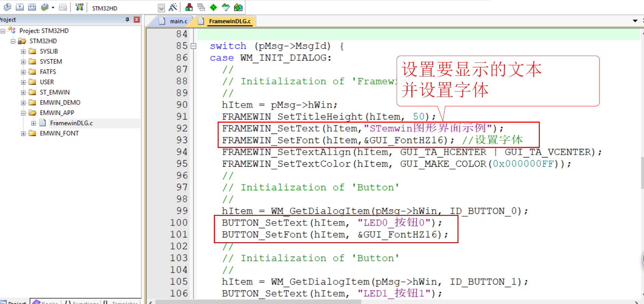Select the USER folder label
This screenshot has width=644, height=304.
click(x=47, y=82)
